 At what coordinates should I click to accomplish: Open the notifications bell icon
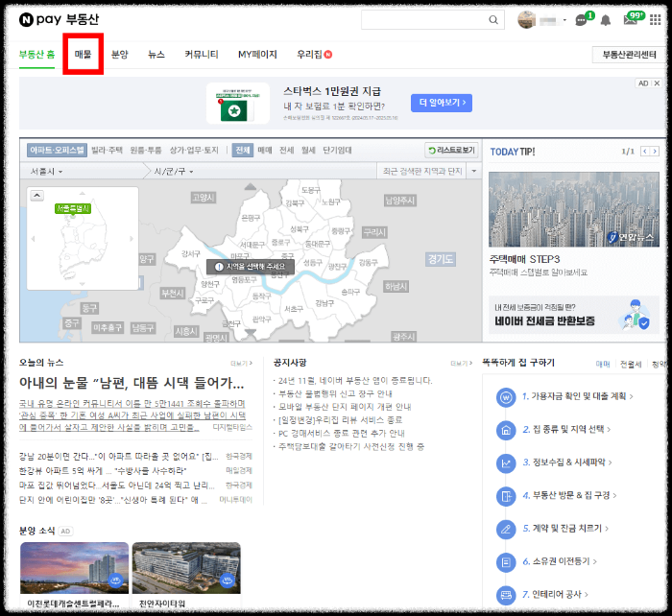click(605, 20)
